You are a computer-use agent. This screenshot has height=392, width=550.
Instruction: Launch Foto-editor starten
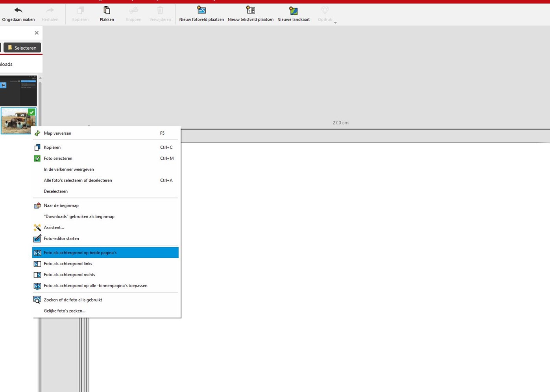point(61,239)
